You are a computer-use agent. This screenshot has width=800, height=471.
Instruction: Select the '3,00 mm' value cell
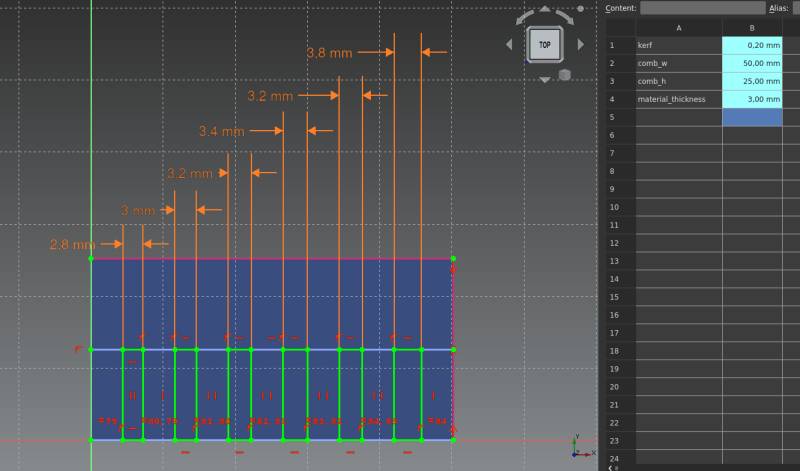click(x=752, y=99)
